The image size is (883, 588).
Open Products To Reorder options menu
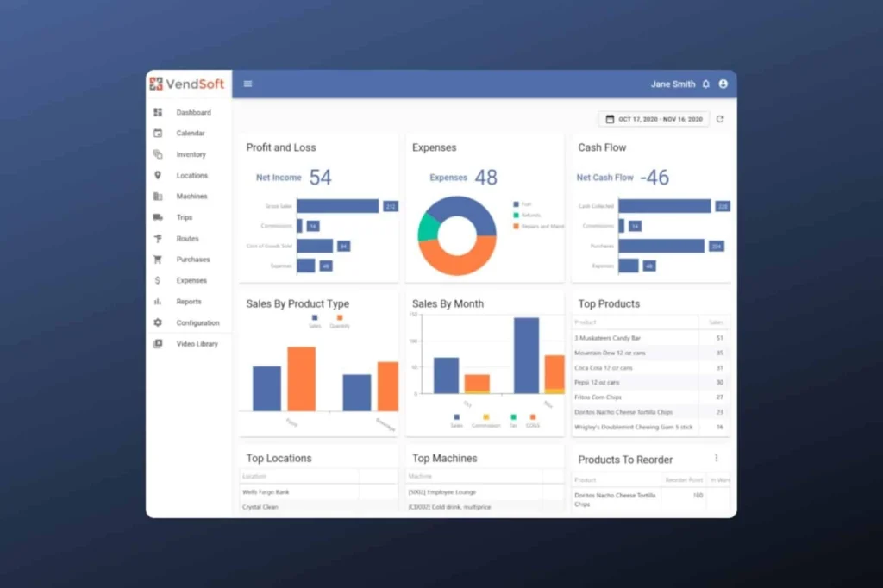pyautogui.click(x=716, y=459)
